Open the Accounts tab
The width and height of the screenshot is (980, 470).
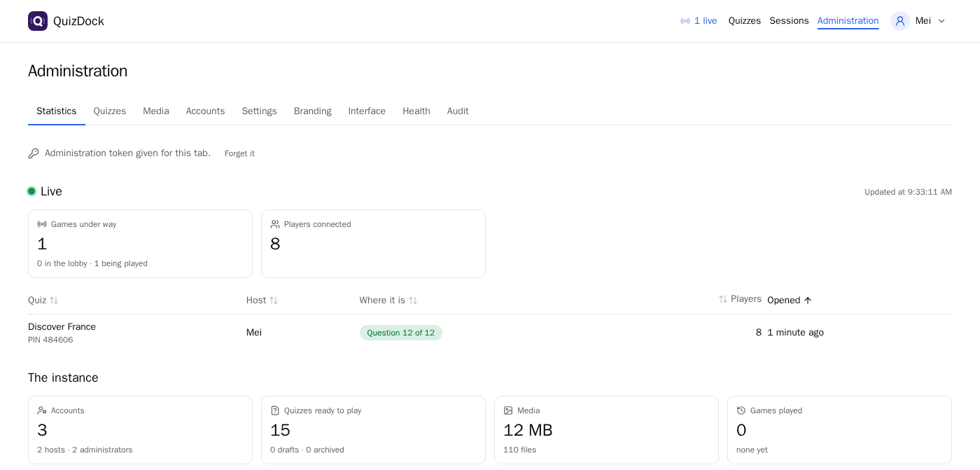point(206,111)
